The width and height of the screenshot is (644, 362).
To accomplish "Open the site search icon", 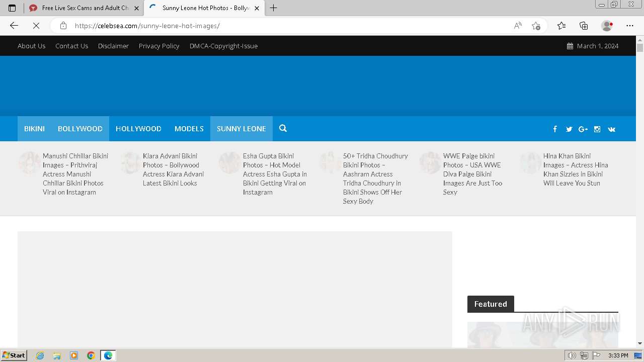I will coord(283,128).
